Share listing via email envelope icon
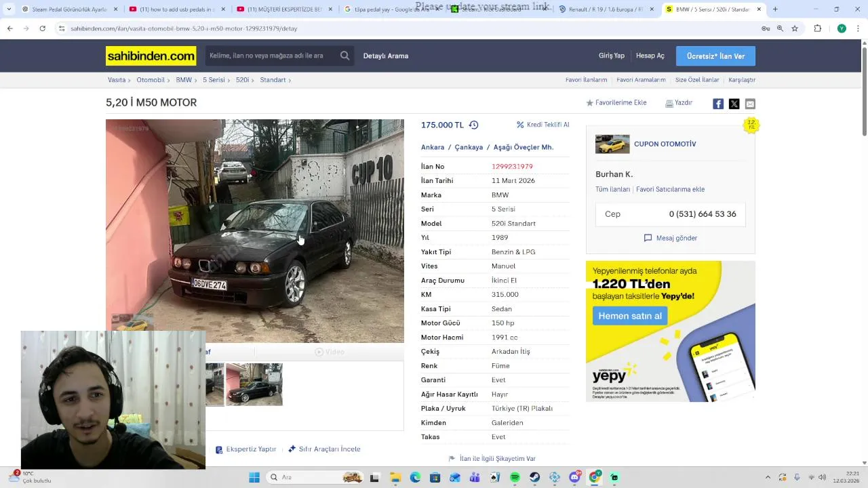 click(750, 104)
